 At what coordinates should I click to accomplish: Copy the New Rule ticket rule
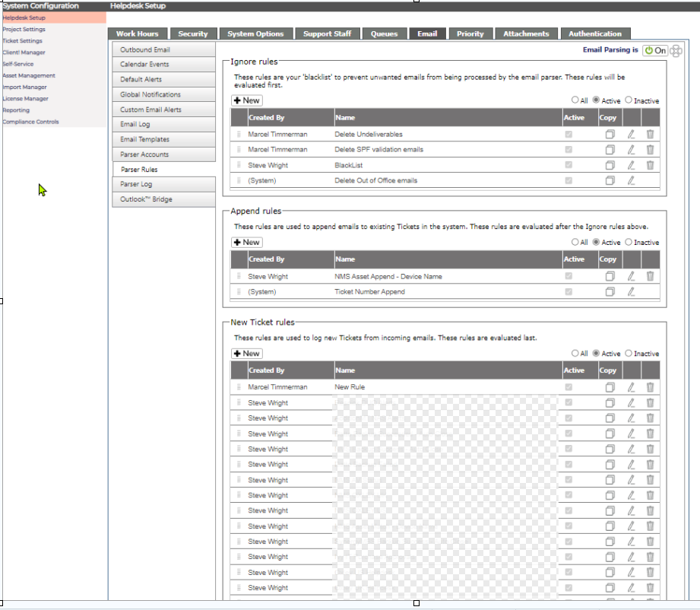pos(610,387)
